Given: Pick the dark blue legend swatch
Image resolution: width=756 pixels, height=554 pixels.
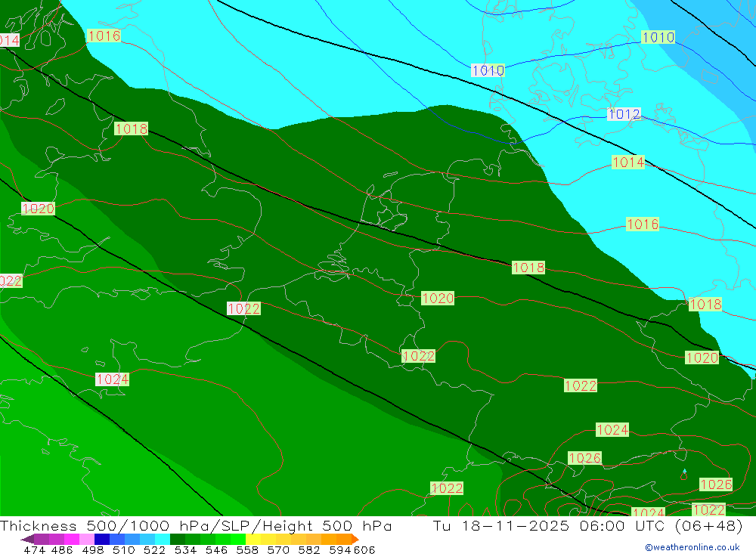Looking at the screenshot, I should click(x=102, y=539).
